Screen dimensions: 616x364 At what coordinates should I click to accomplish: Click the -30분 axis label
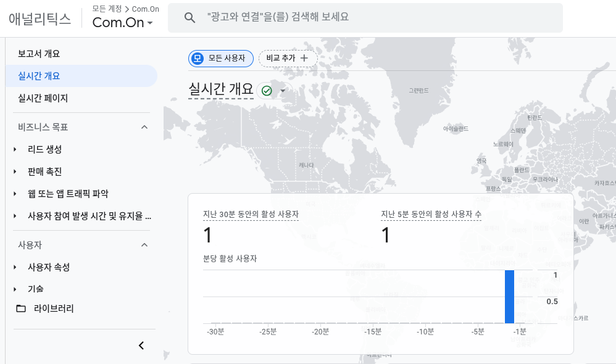(215, 332)
